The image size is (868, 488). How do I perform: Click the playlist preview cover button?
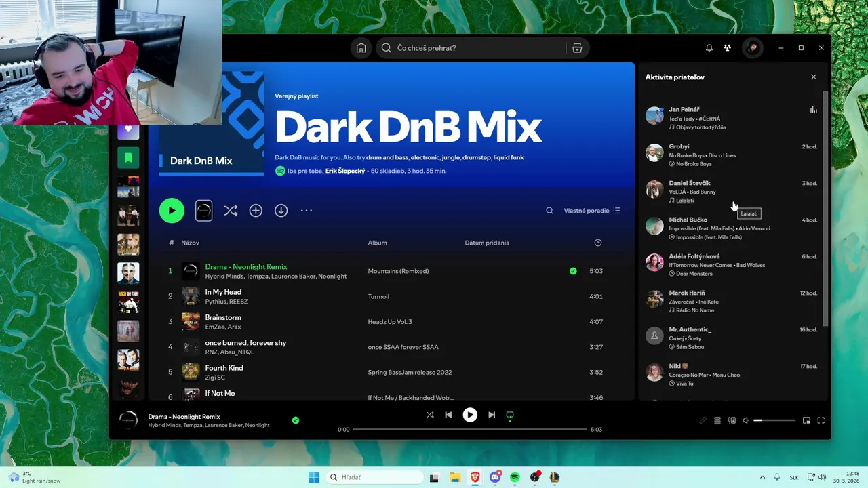click(203, 211)
